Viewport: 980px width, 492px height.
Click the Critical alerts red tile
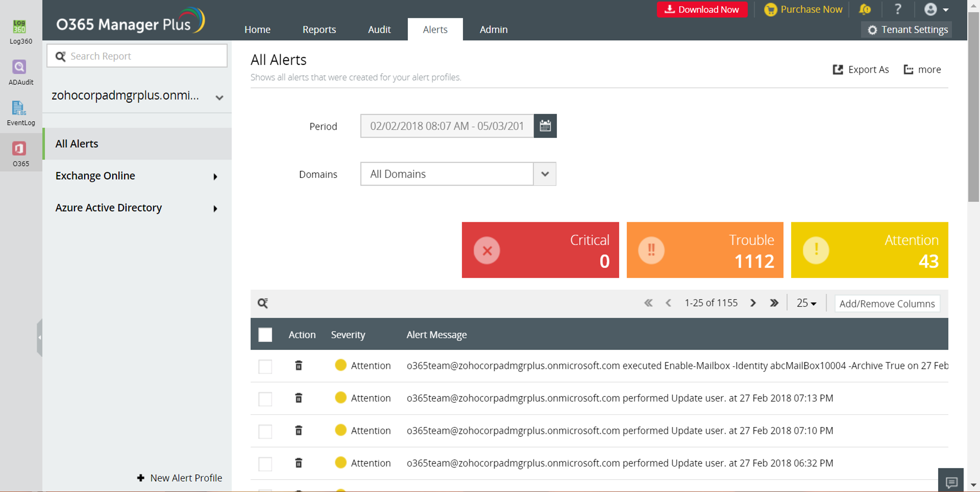tap(540, 250)
